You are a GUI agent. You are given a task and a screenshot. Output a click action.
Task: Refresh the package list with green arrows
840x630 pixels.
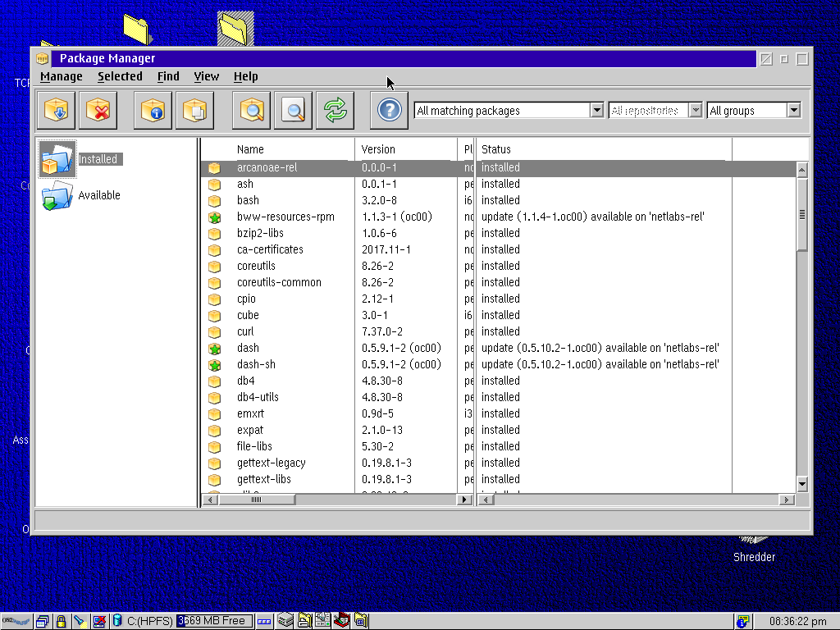pos(335,111)
